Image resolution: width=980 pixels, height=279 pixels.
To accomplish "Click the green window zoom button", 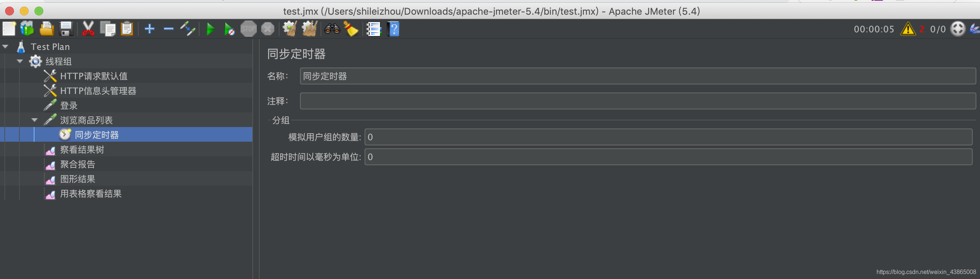I will (x=39, y=11).
